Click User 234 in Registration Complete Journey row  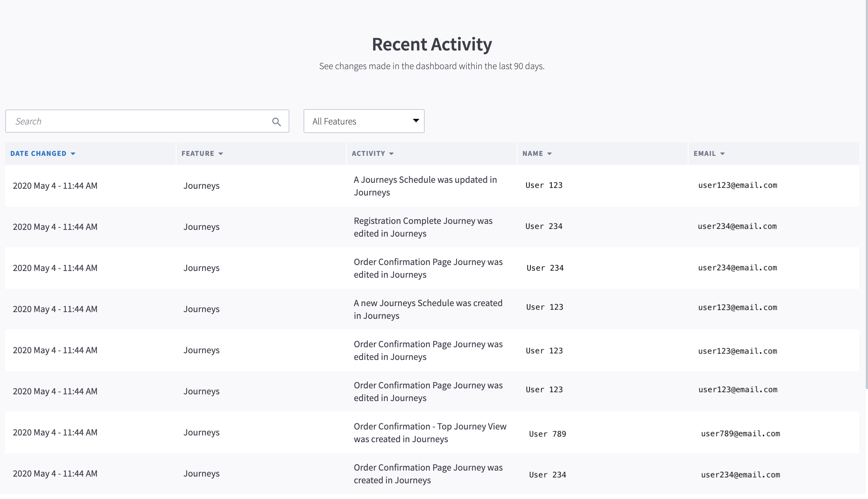click(544, 227)
